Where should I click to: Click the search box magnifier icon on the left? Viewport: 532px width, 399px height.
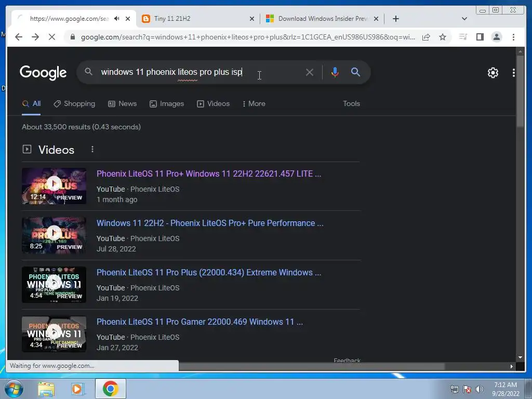(x=88, y=72)
